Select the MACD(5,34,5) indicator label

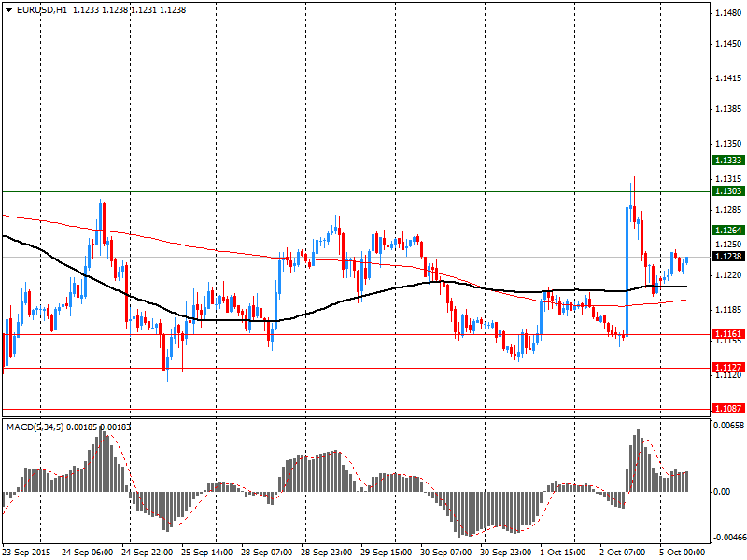[35, 427]
